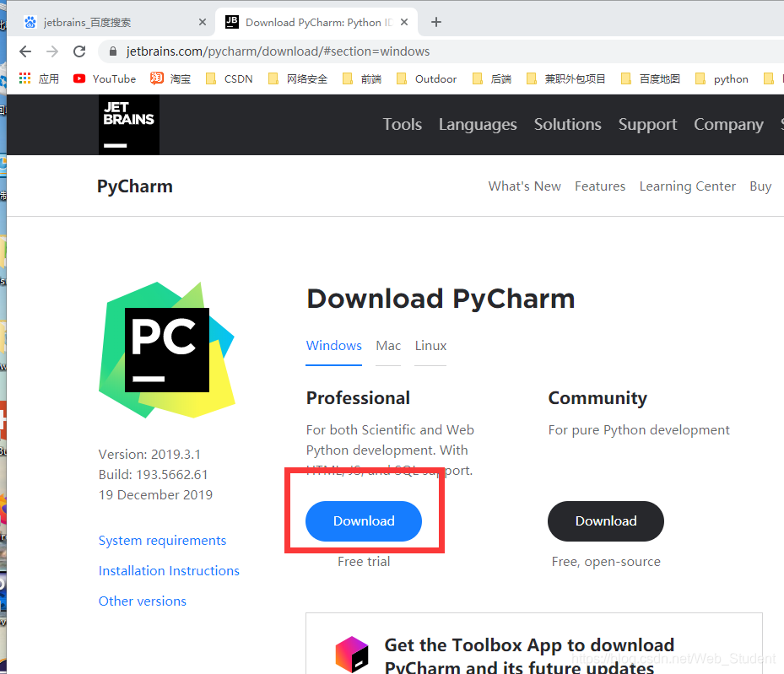The image size is (784, 674).
Task: Click the browser forward arrow
Action: point(52,51)
